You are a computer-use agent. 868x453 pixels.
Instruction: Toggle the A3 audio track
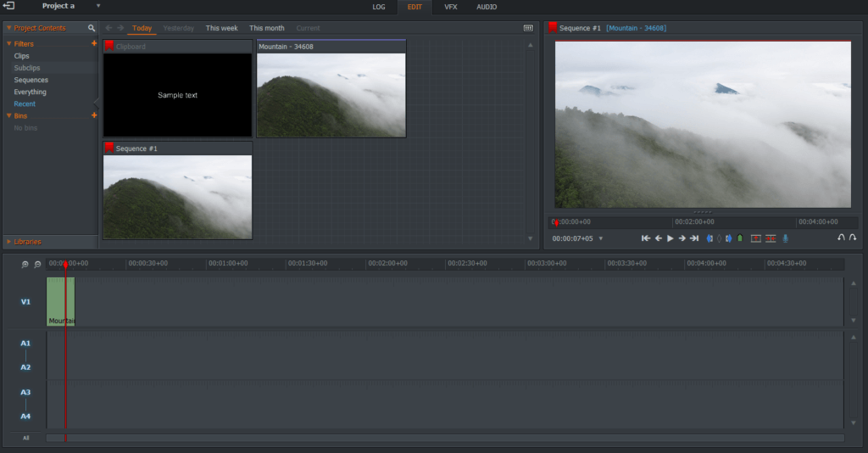25,392
